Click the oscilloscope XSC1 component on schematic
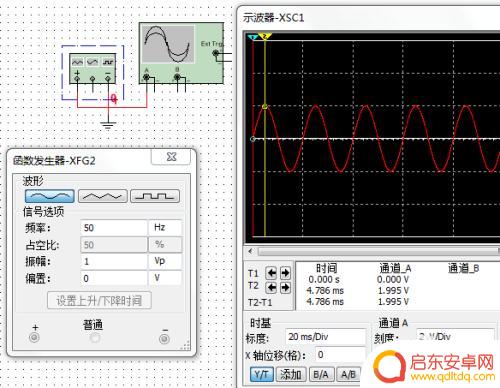This screenshot has height=388, width=500. 181,53
